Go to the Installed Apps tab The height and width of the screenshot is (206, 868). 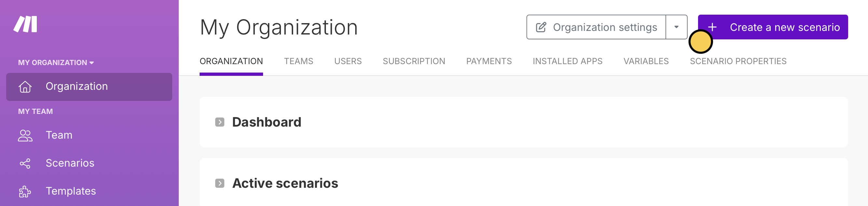[567, 61]
